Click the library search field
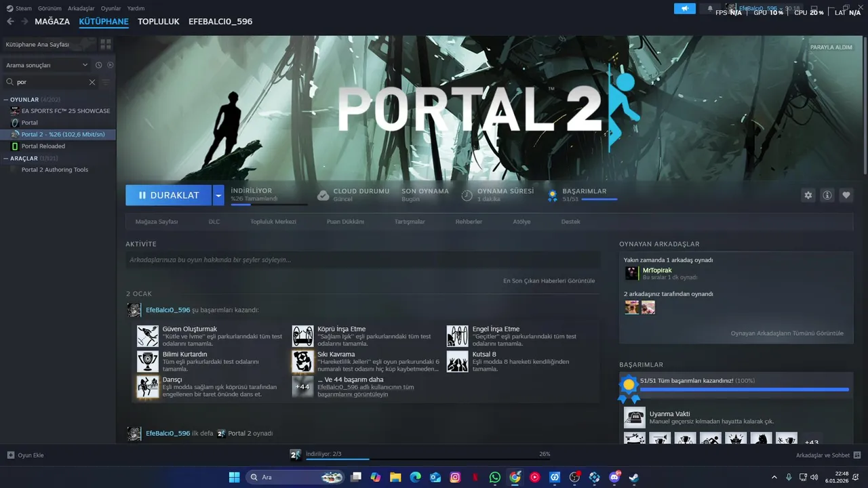 51,82
